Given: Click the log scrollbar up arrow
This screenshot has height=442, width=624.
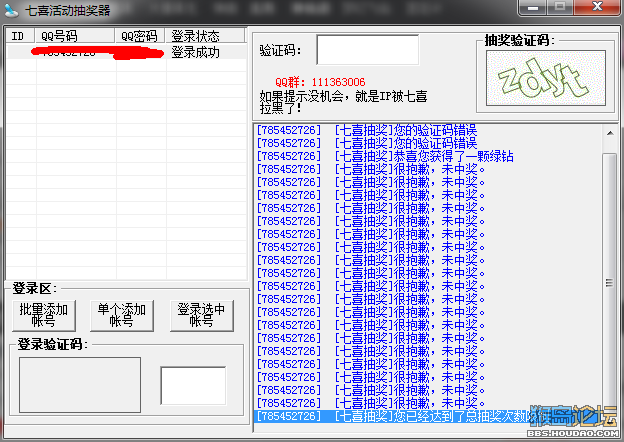Looking at the screenshot, I should (x=610, y=133).
